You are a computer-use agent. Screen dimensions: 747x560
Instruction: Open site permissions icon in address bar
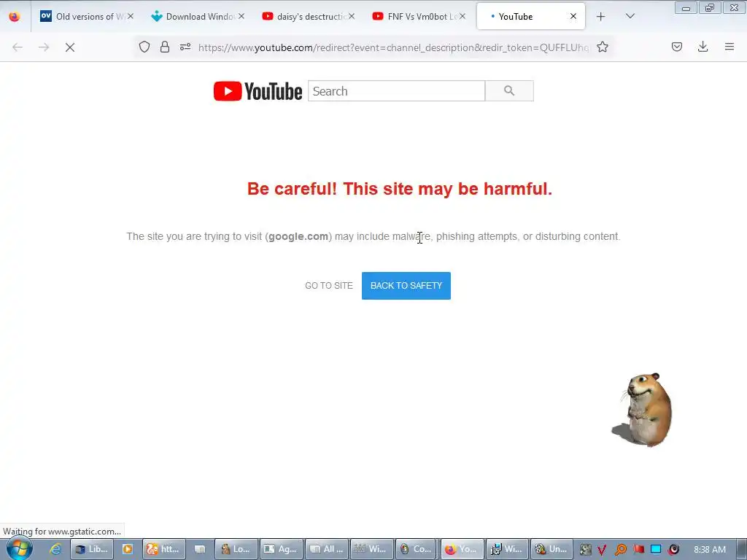coord(185,47)
